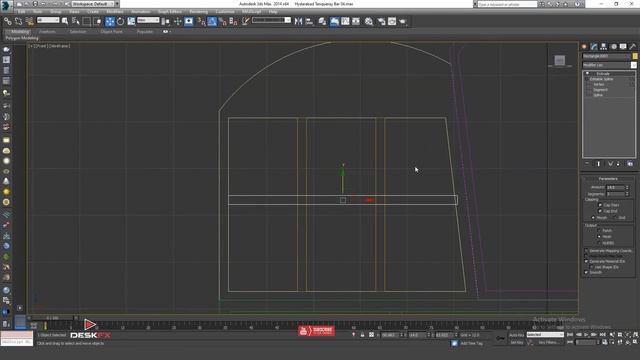Toggle the Cap End checkbox
Screen dimensions: 640x360
pos(600,211)
